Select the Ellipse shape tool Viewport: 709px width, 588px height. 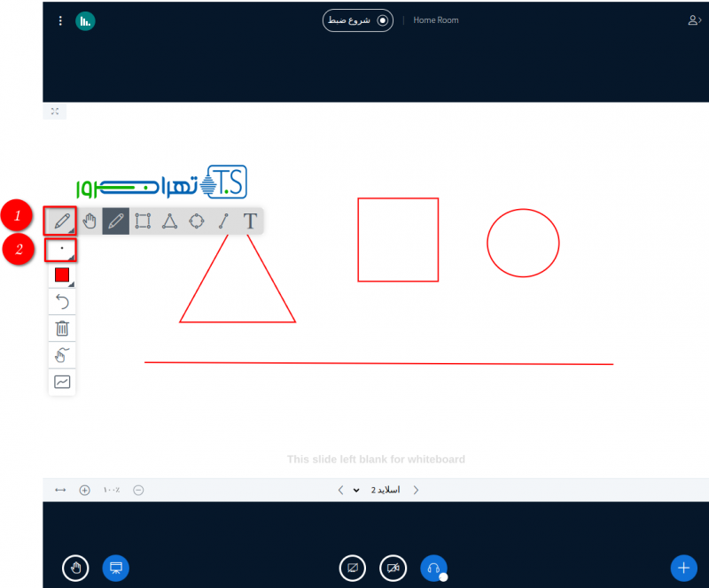[x=197, y=220]
